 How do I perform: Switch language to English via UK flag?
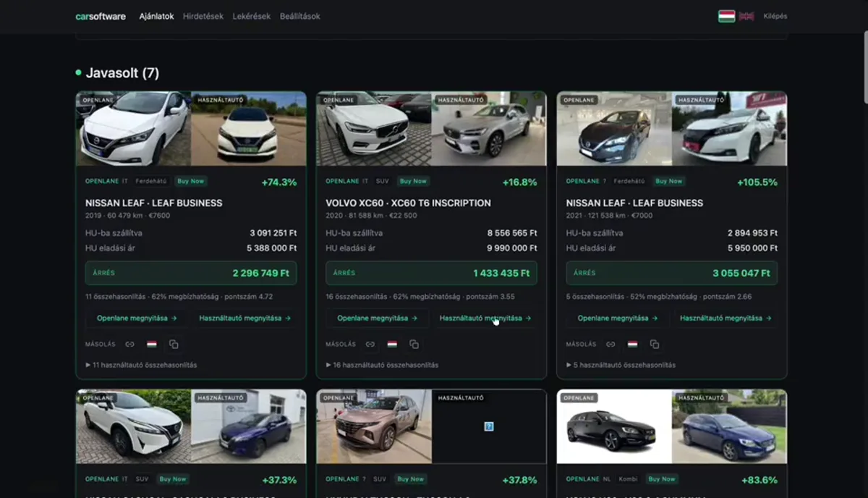pos(746,16)
